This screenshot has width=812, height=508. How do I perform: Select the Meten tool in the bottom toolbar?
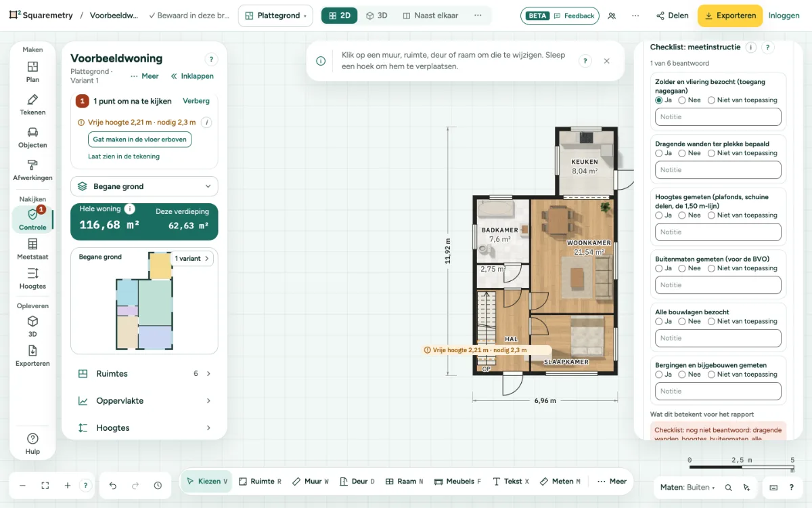pos(560,482)
